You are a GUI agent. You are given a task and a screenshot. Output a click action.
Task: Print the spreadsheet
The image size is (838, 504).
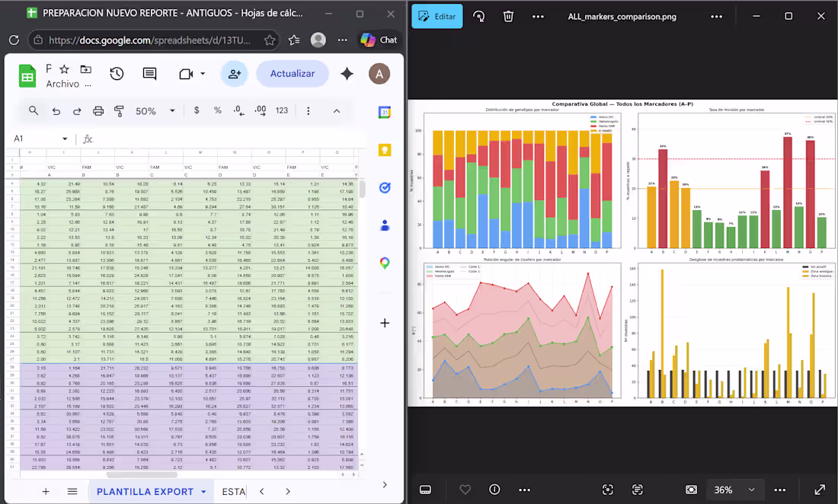(x=98, y=111)
